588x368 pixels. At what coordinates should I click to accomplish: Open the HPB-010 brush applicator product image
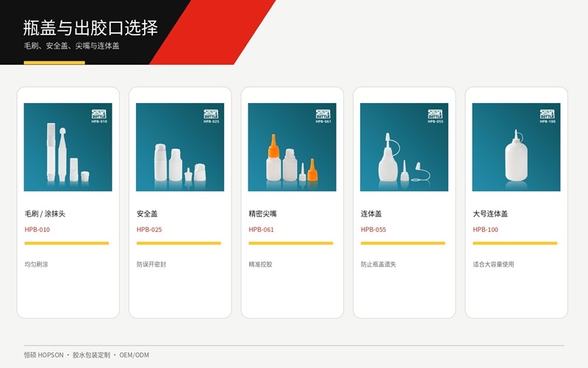click(68, 146)
